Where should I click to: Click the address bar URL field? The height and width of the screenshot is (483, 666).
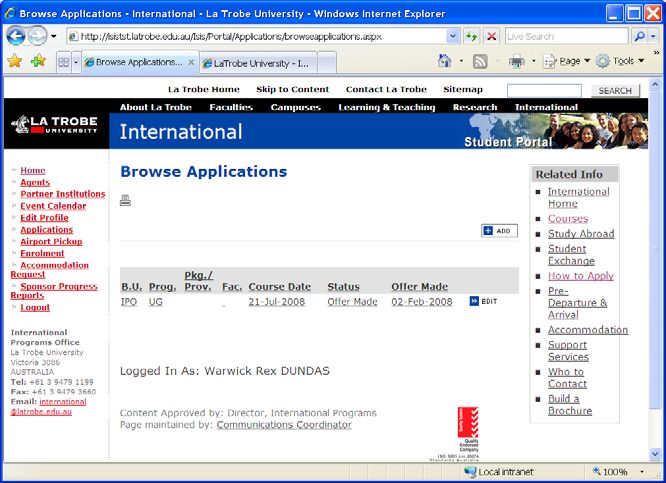pos(257,37)
